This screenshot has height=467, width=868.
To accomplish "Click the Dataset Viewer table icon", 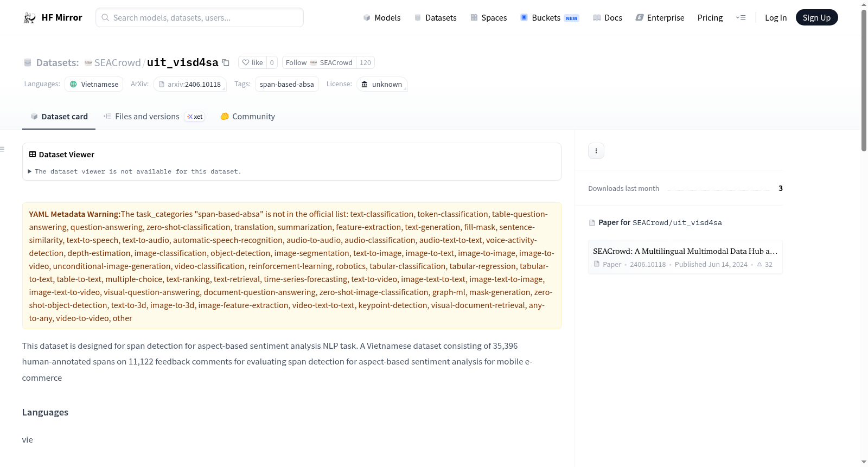I will click(x=33, y=155).
